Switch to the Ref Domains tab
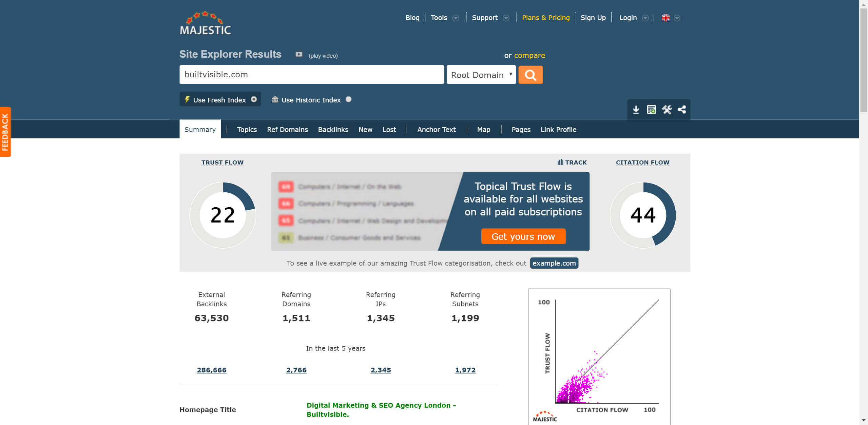This screenshot has width=868, height=425. click(287, 129)
